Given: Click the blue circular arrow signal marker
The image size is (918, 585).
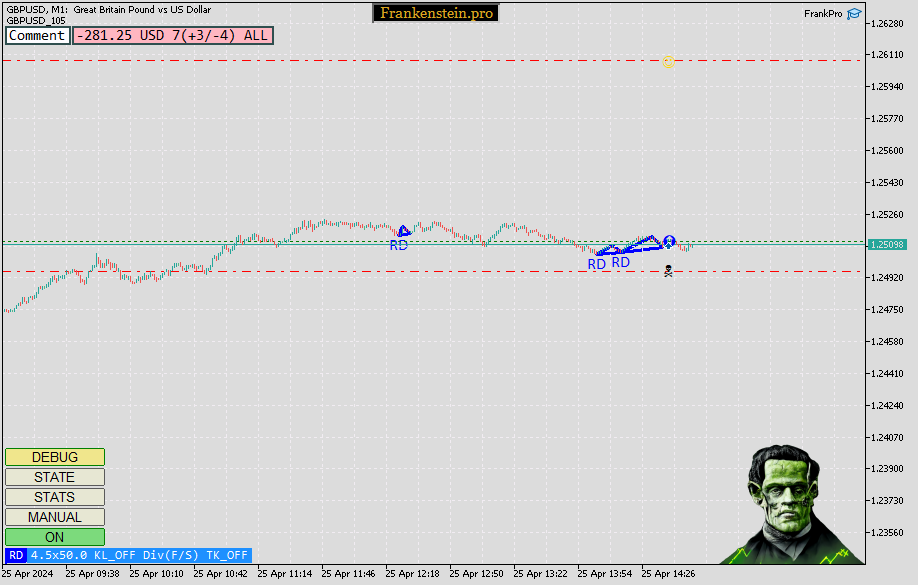Looking at the screenshot, I should [668, 241].
